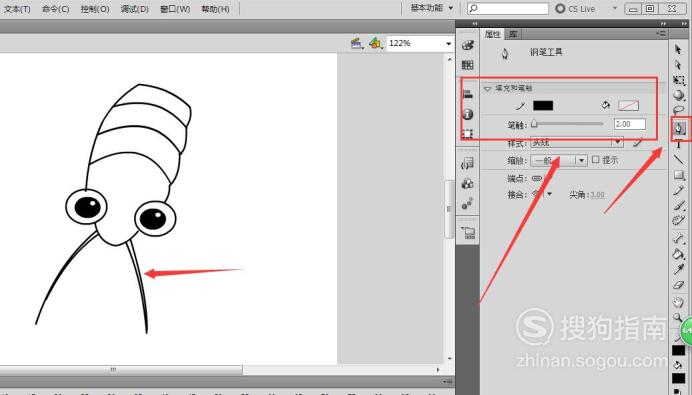
Task: Collapse the icon panel dock double-arrow
Action: pos(474,23)
